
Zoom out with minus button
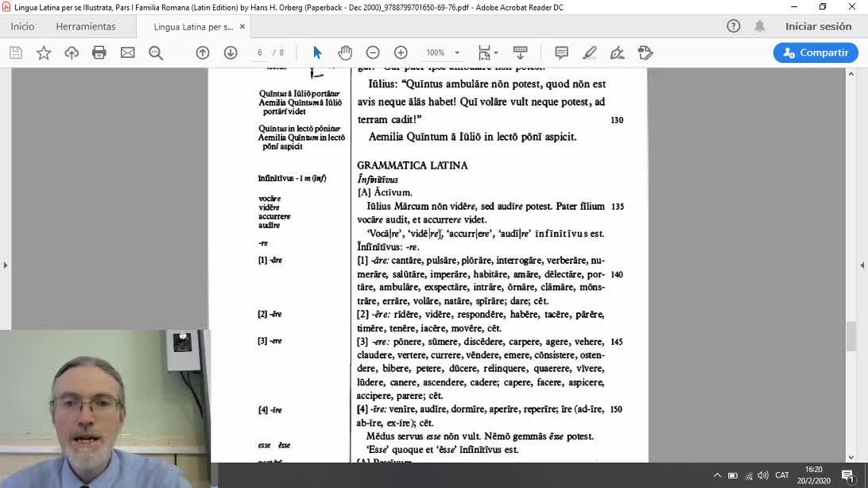pyautogui.click(x=373, y=52)
